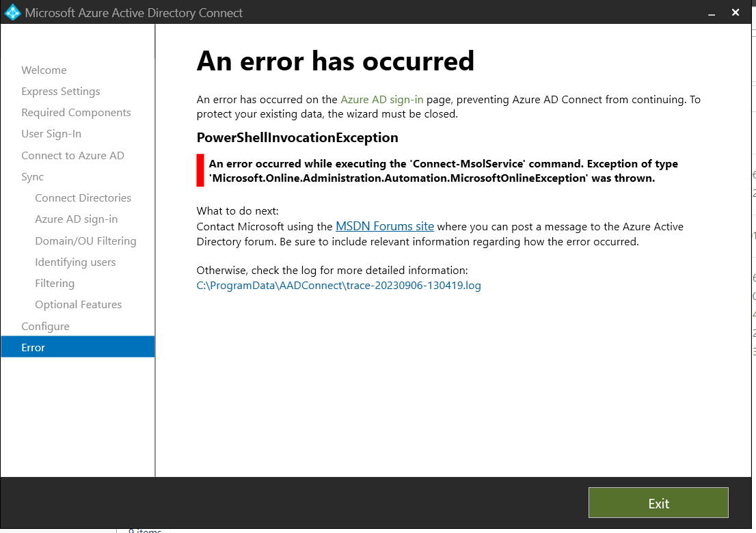Open the trace-20230906-130419.log file link
756x533 pixels.
[x=338, y=286]
